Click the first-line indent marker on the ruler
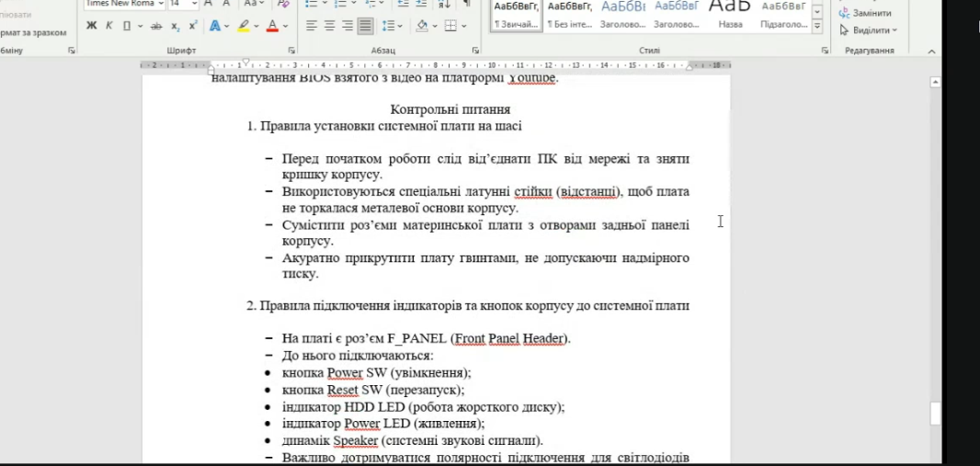The height and width of the screenshot is (466, 980). coord(245,62)
